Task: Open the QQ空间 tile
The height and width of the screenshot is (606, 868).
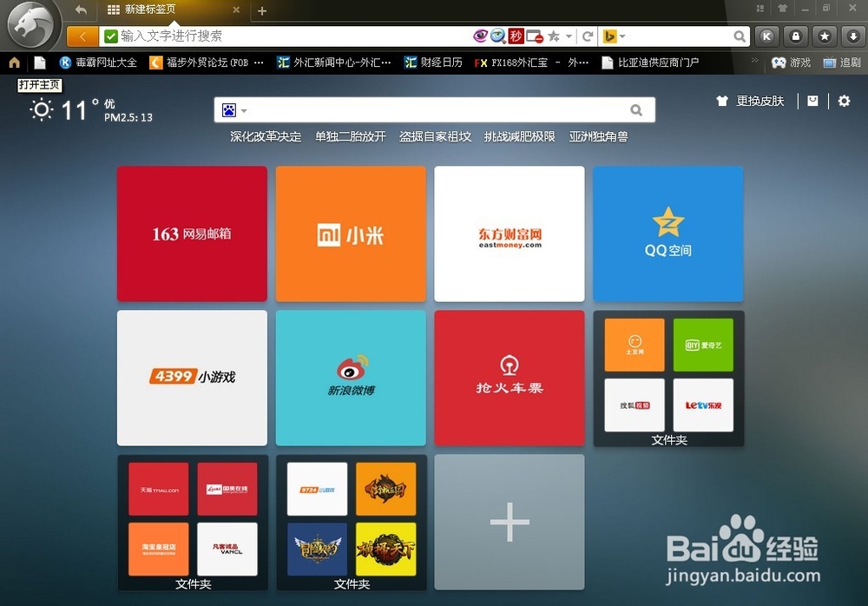Action: [x=668, y=234]
